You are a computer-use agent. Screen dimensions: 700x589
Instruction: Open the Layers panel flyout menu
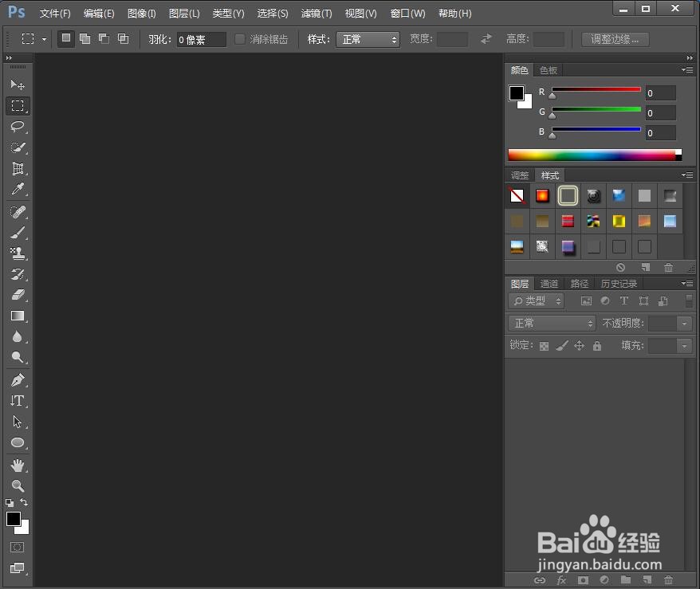[687, 284]
